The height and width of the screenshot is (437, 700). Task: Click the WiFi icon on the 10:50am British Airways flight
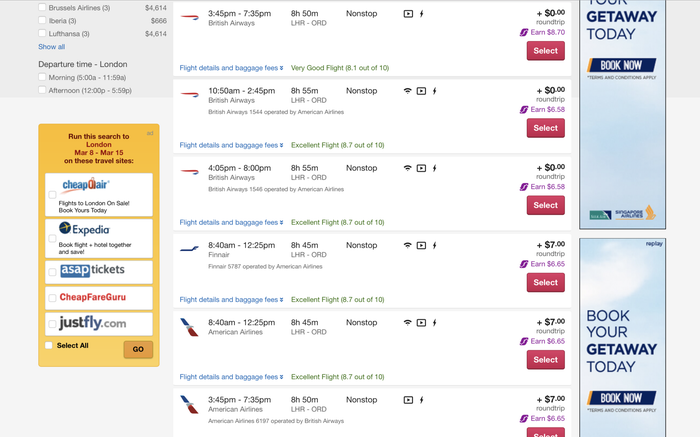click(x=407, y=91)
